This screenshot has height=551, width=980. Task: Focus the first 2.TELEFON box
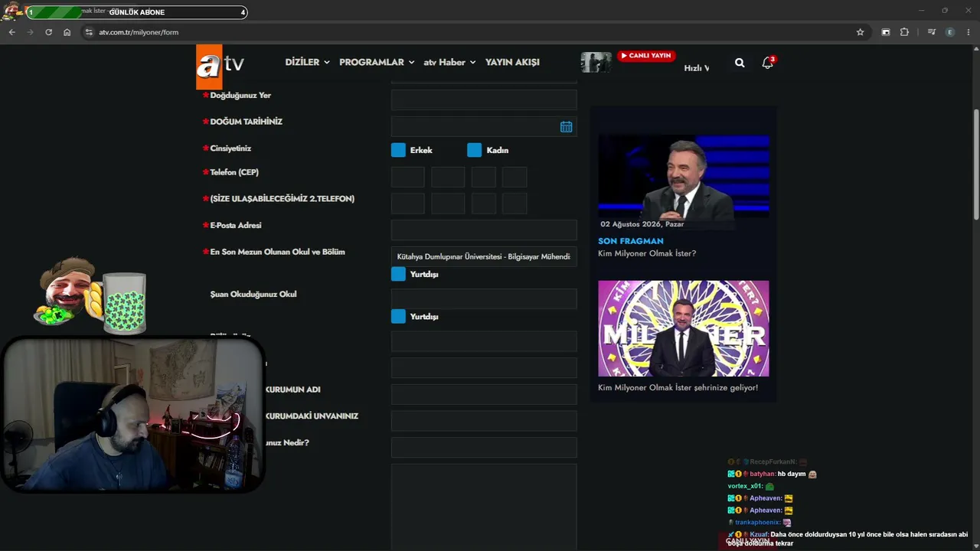(408, 204)
